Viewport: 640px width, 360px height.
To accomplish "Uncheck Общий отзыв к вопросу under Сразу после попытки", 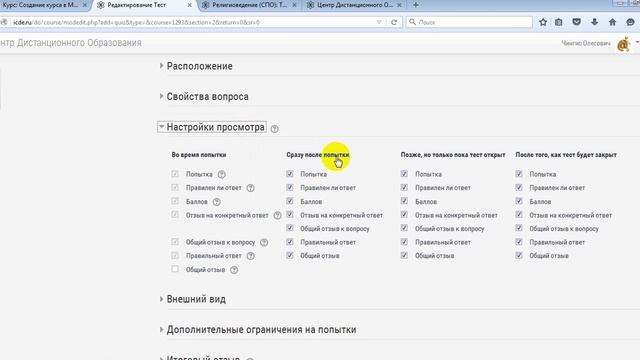I will tap(290, 228).
